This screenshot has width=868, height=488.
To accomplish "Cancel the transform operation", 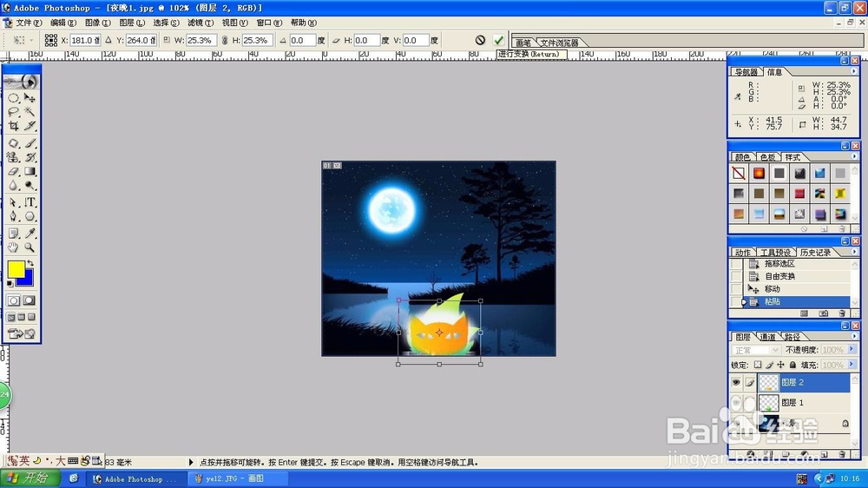I will pyautogui.click(x=481, y=40).
